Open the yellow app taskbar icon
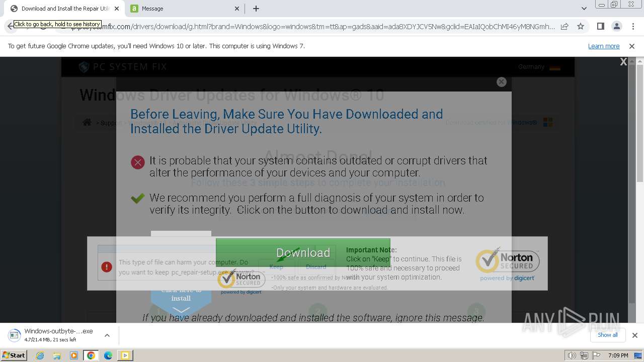Image resolution: width=644 pixels, height=362 pixels. coord(125,355)
